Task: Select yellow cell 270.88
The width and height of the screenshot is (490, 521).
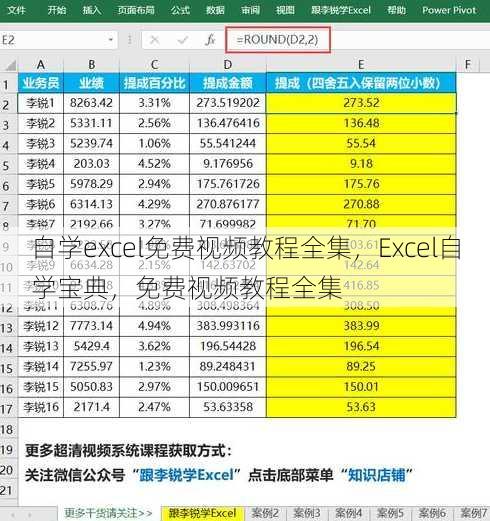Action: pyautogui.click(x=361, y=204)
